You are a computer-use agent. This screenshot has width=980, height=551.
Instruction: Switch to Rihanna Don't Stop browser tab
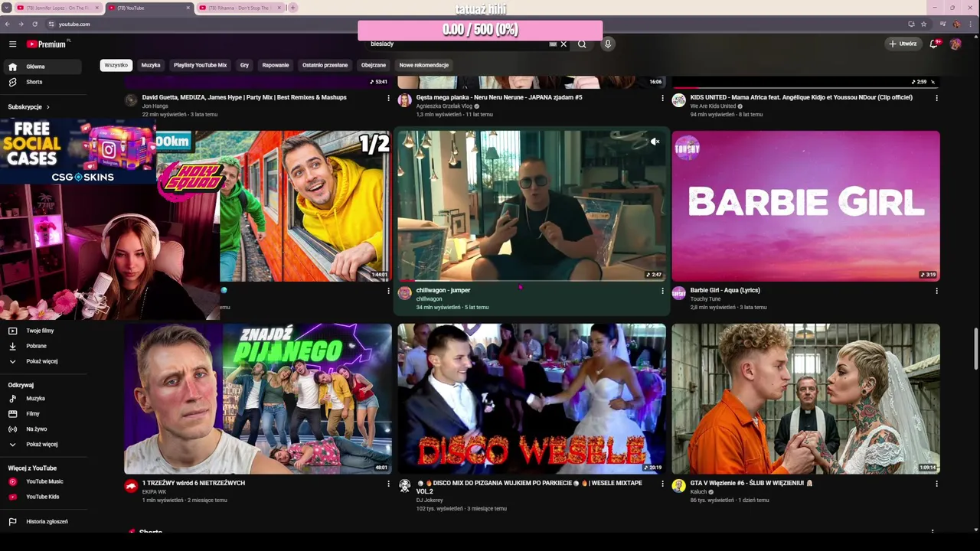(239, 8)
